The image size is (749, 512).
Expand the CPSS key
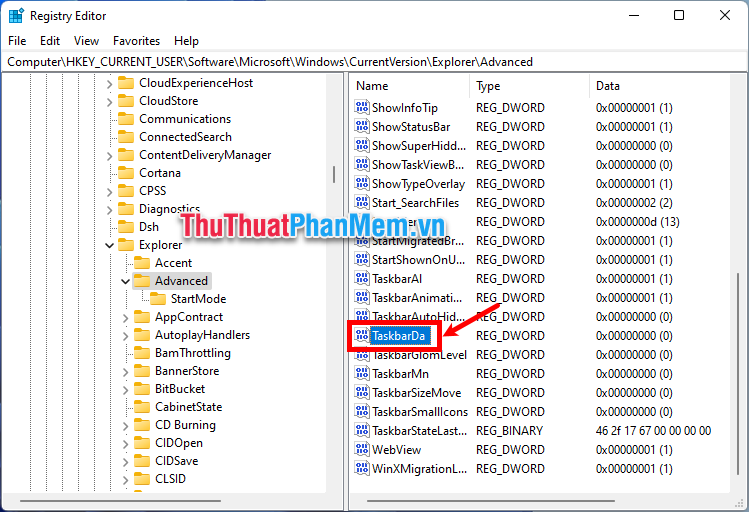click(109, 192)
